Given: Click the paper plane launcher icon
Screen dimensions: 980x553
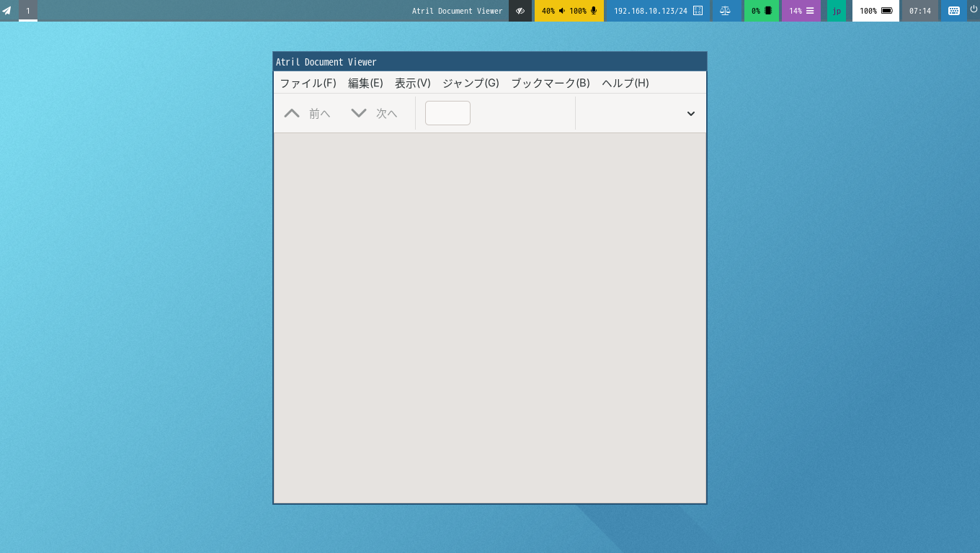Looking at the screenshot, I should pyautogui.click(x=7, y=11).
